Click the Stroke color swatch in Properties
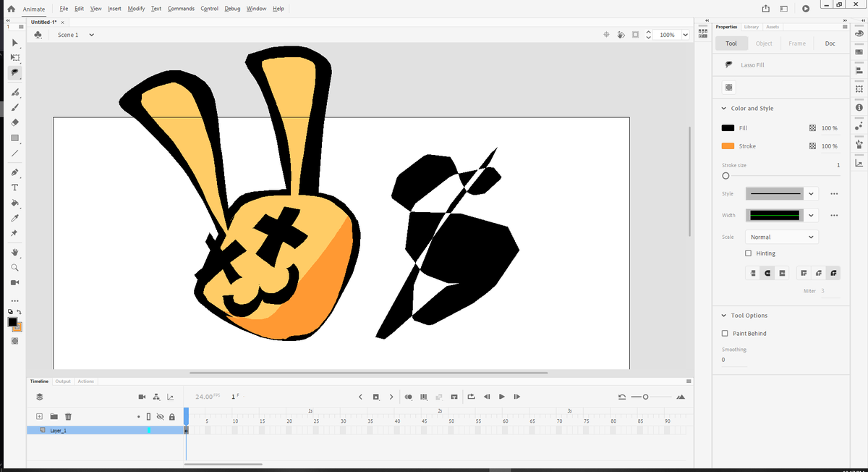Image resolution: width=868 pixels, height=472 pixels. tap(728, 146)
